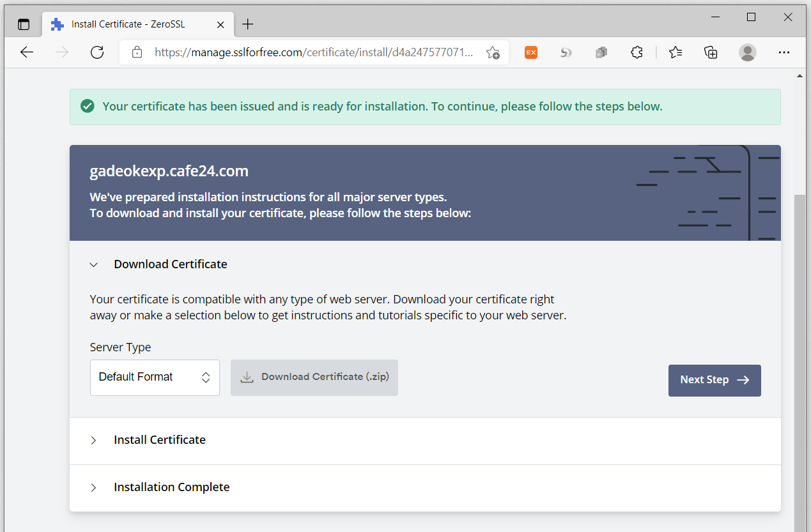Image resolution: width=811 pixels, height=532 pixels.
Task: Maximize the browser window
Action: click(752, 17)
